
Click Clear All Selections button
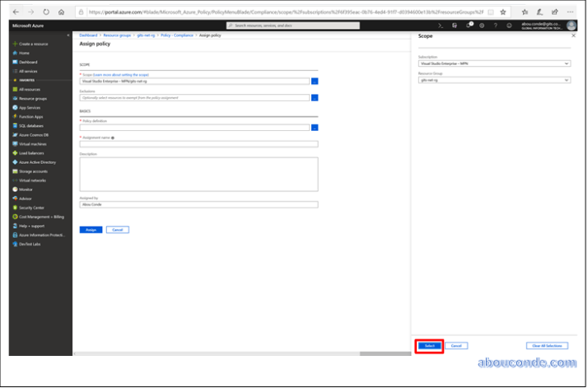(547, 345)
